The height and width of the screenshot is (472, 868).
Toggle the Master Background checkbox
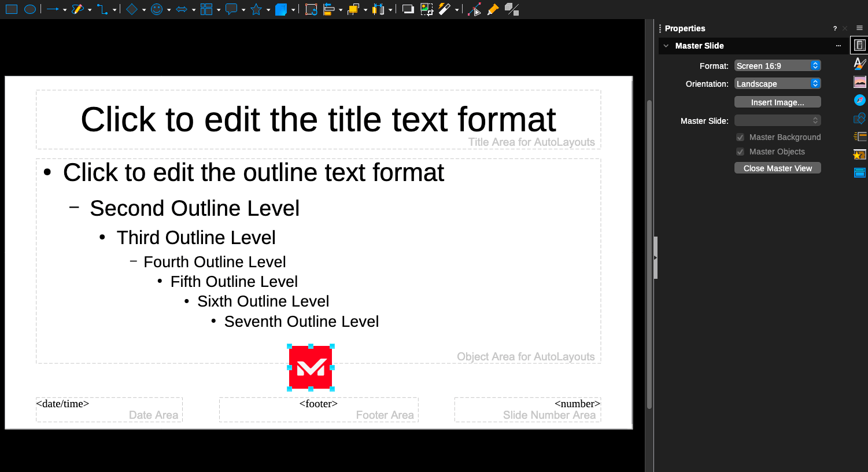(740, 137)
